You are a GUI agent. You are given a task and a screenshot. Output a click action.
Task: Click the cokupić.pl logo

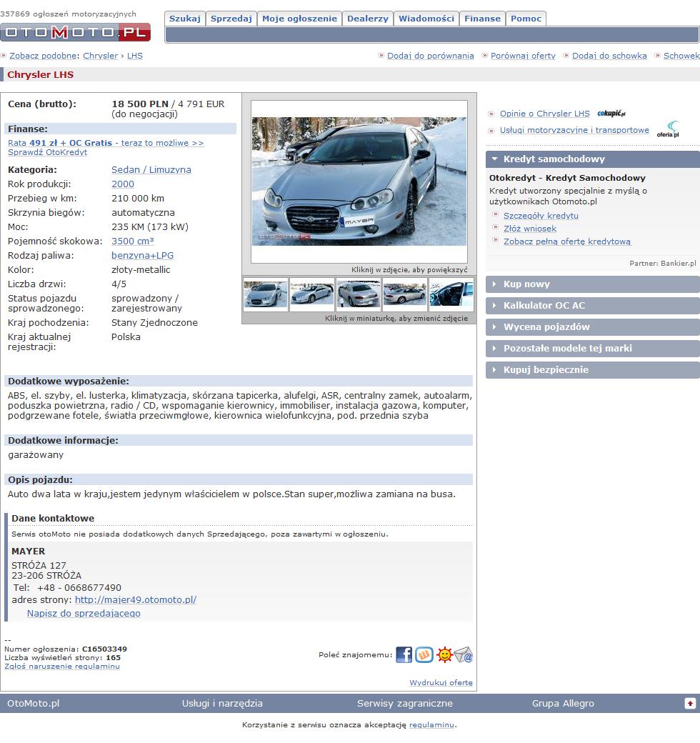[x=611, y=114]
